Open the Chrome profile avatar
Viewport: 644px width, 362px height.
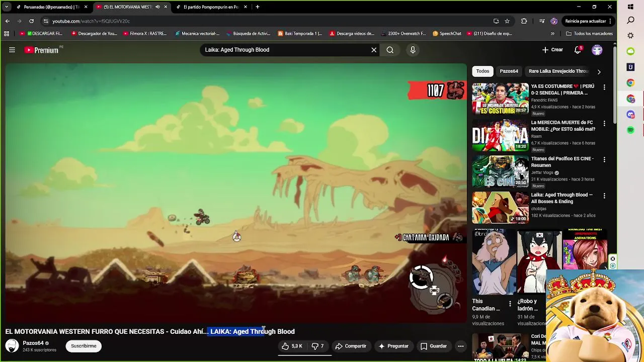coord(554,21)
